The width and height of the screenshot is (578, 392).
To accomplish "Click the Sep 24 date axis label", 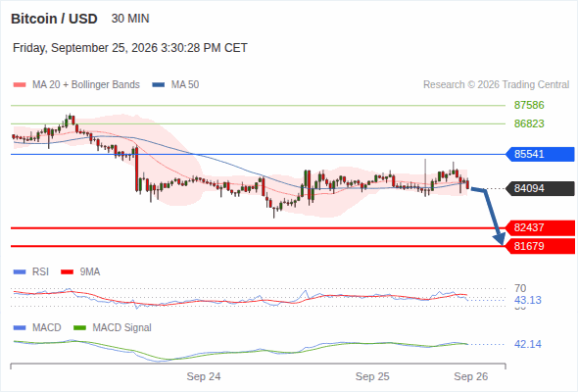I will tap(204, 376).
